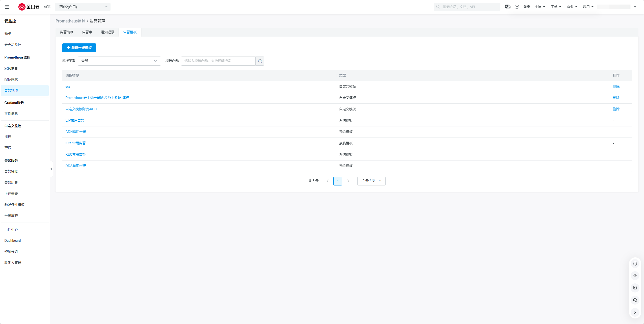
Task: Open the KEC常用告警 template link
Action: click(75, 154)
